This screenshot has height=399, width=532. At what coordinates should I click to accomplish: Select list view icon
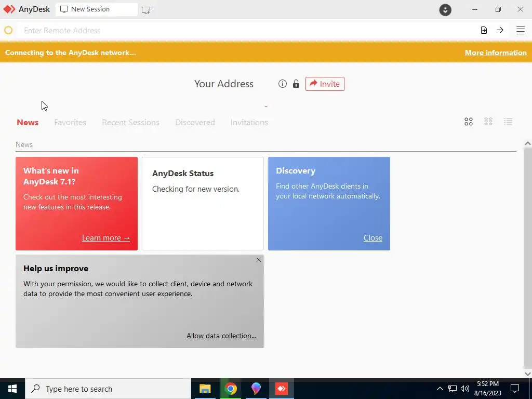tap(508, 122)
